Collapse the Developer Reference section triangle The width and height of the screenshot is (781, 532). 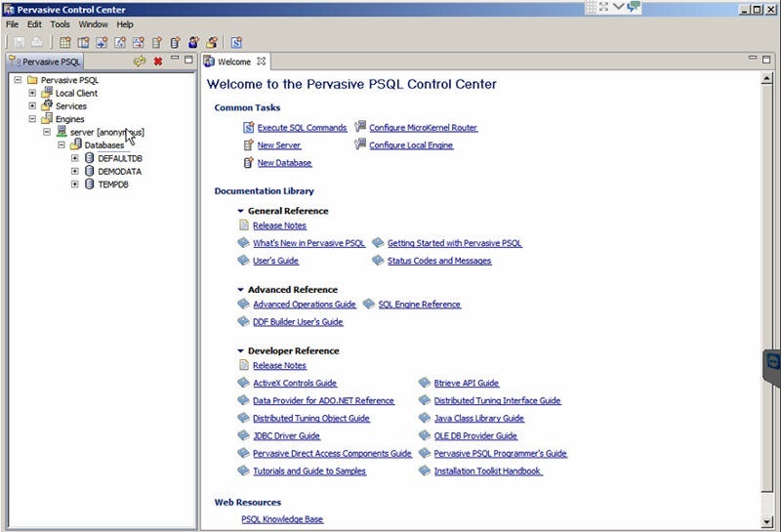click(240, 351)
